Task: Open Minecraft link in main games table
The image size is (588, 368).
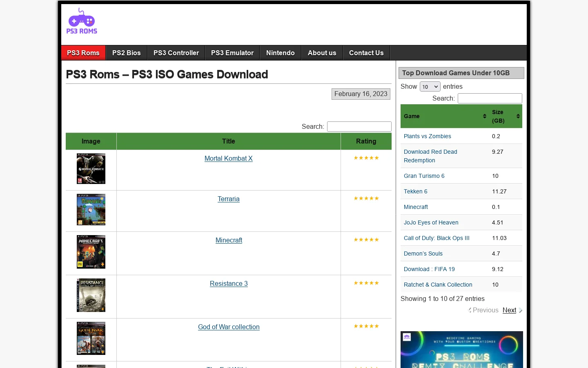Action: (229, 240)
